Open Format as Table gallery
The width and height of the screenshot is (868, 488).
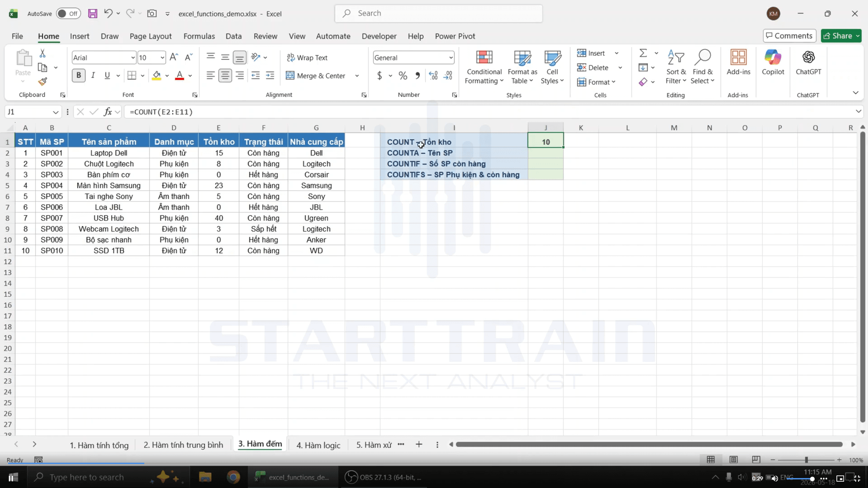coord(522,68)
